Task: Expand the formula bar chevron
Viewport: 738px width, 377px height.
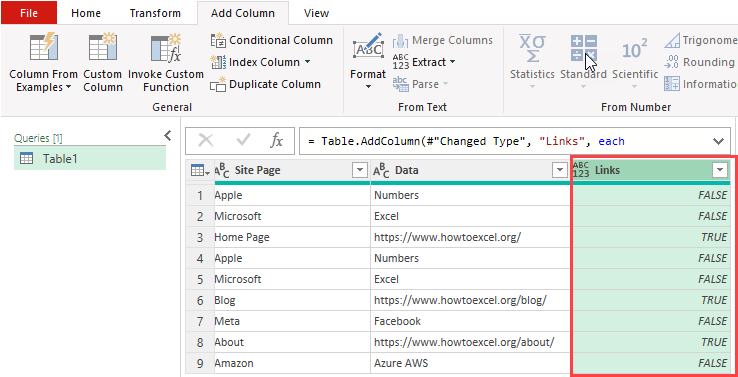Action: (718, 141)
